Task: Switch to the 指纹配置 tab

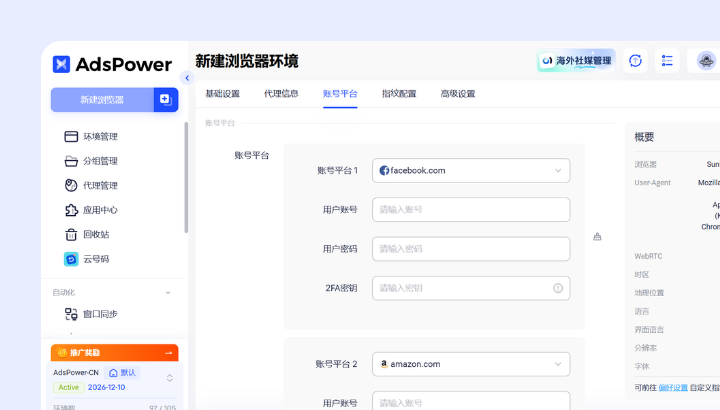Action: pos(399,94)
